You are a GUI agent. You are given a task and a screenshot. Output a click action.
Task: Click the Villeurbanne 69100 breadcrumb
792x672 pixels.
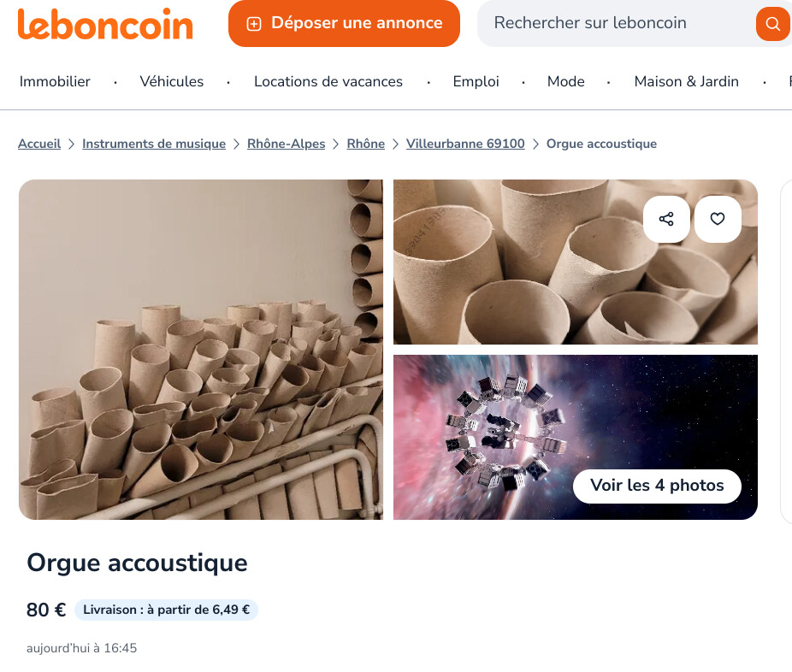(x=465, y=144)
